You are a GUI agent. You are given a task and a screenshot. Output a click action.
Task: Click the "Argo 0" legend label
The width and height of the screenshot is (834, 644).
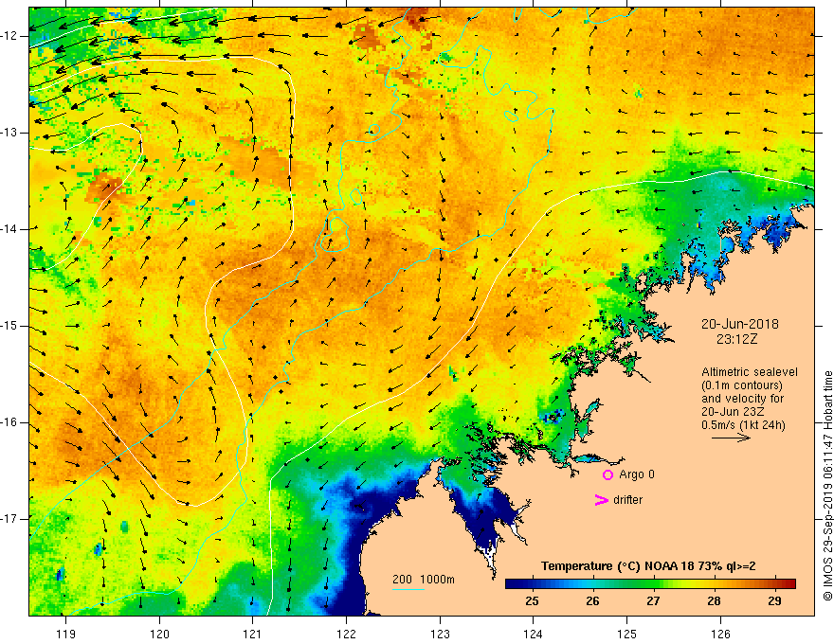(637, 474)
